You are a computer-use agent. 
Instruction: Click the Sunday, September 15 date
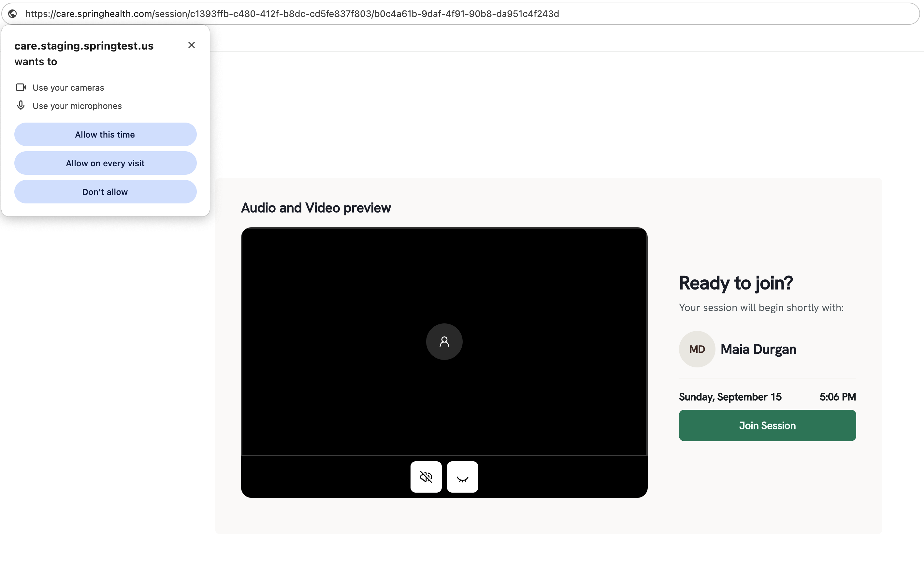pyautogui.click(x=730, y=397)
